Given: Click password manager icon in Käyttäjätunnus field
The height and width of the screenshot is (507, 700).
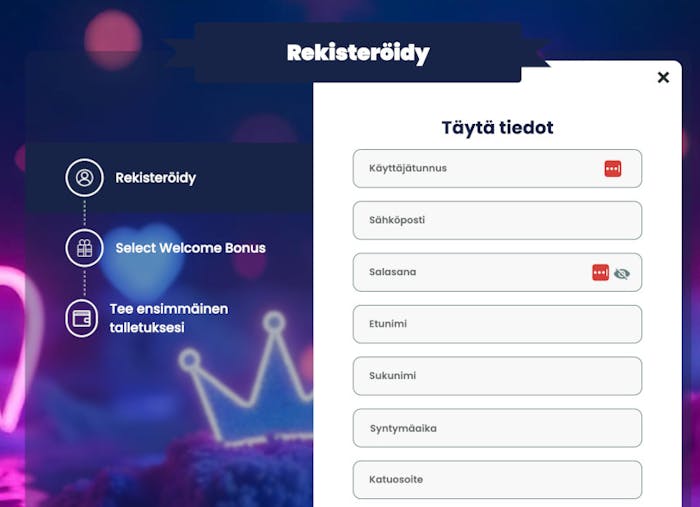Looking at the screenshot, I should pyautogui.click(x=612, y=169).
